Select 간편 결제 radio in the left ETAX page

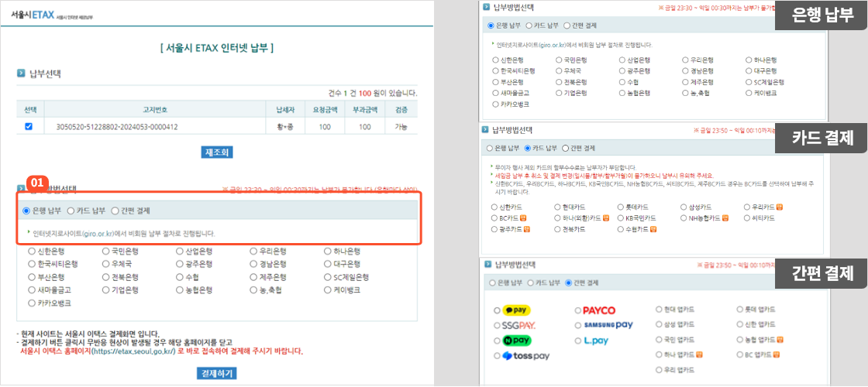(115, 211)
